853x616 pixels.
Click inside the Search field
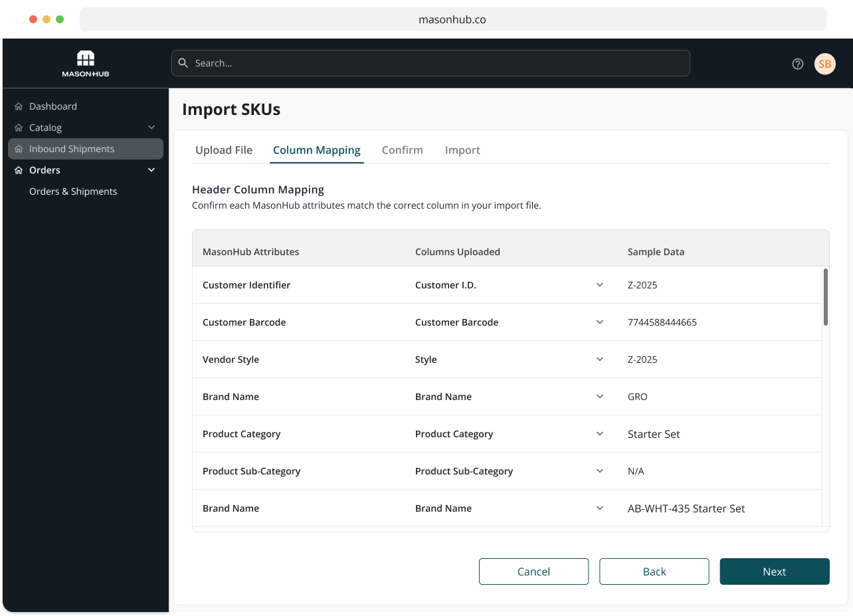tap(432, 63)
